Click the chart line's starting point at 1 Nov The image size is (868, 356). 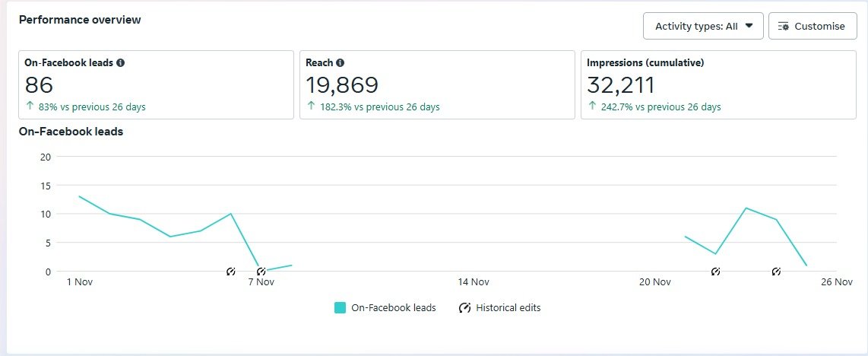point(80,196)
